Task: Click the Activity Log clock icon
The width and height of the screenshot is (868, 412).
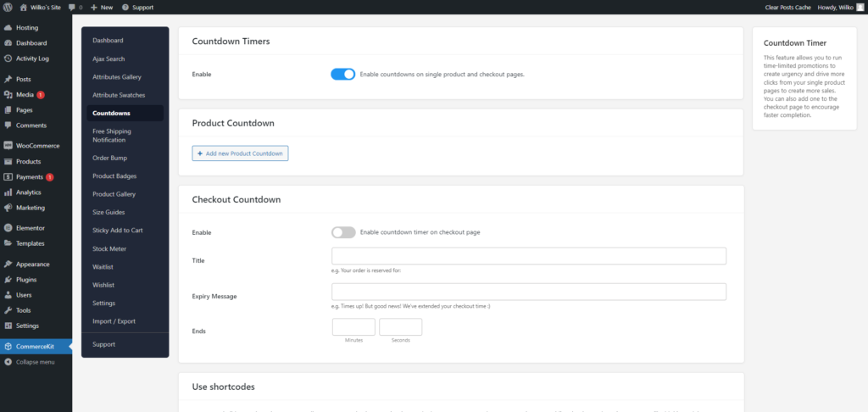Action: [x=8, y=58]
